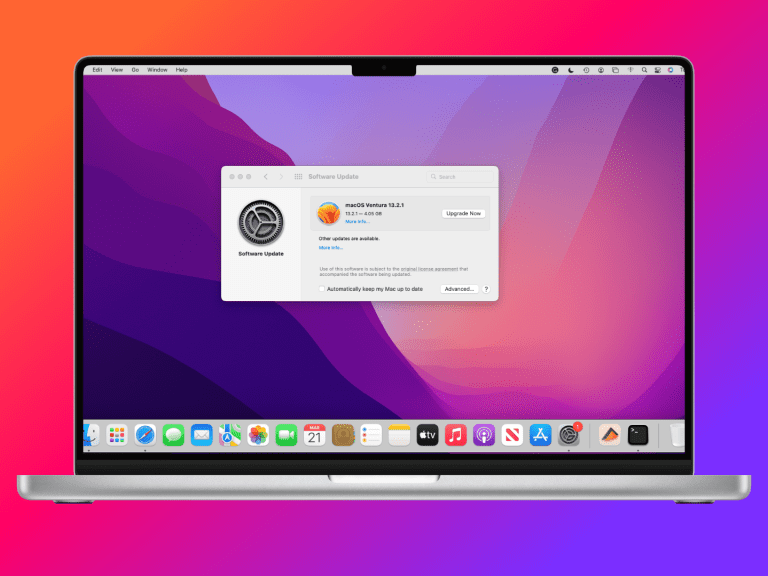Open System Preferences icon with badge
The width and height of the screenshot is (768, 576).
pyautogui.click(x=570, y=435)
